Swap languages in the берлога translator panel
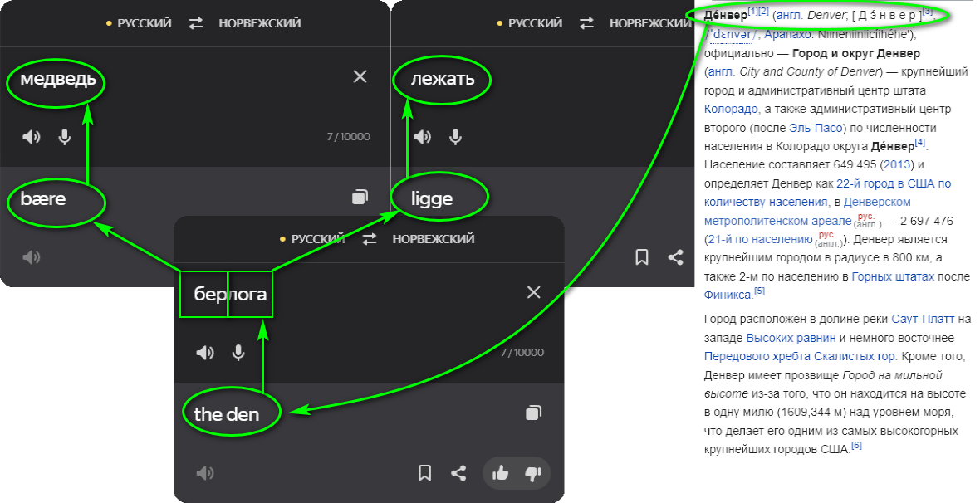 point(370,239)
